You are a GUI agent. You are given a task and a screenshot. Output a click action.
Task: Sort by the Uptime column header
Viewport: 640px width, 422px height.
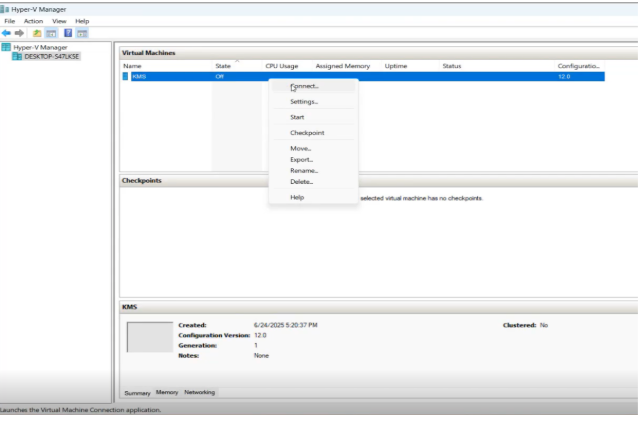click(396, 66)
